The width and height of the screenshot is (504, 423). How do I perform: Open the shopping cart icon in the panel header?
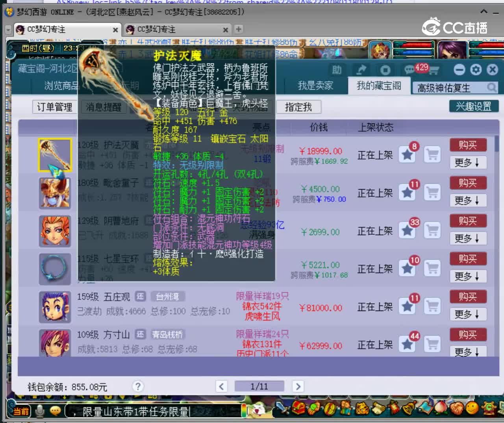434,70
